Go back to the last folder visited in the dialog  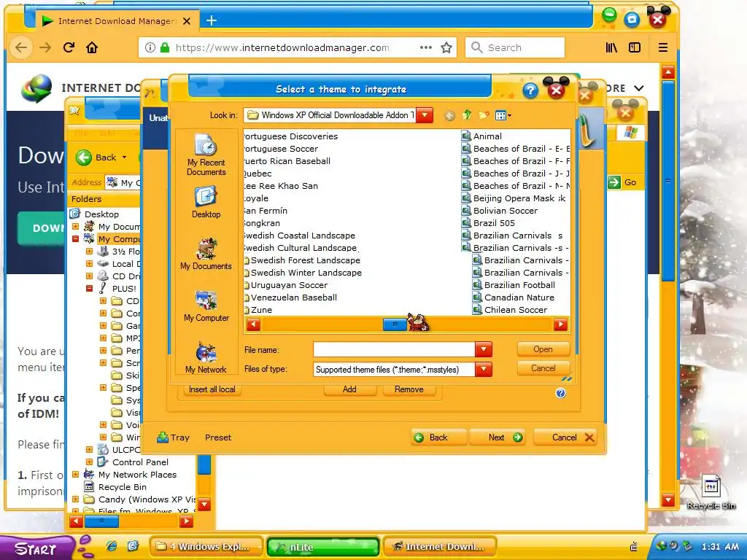click(449, 115)
